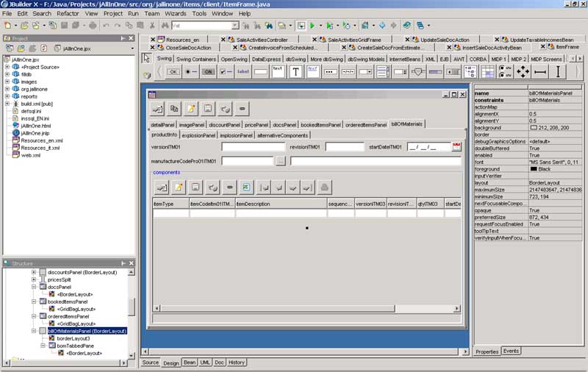Click the binoculars Find icon in toolbar
588x372 pixels.
[165, 26]
